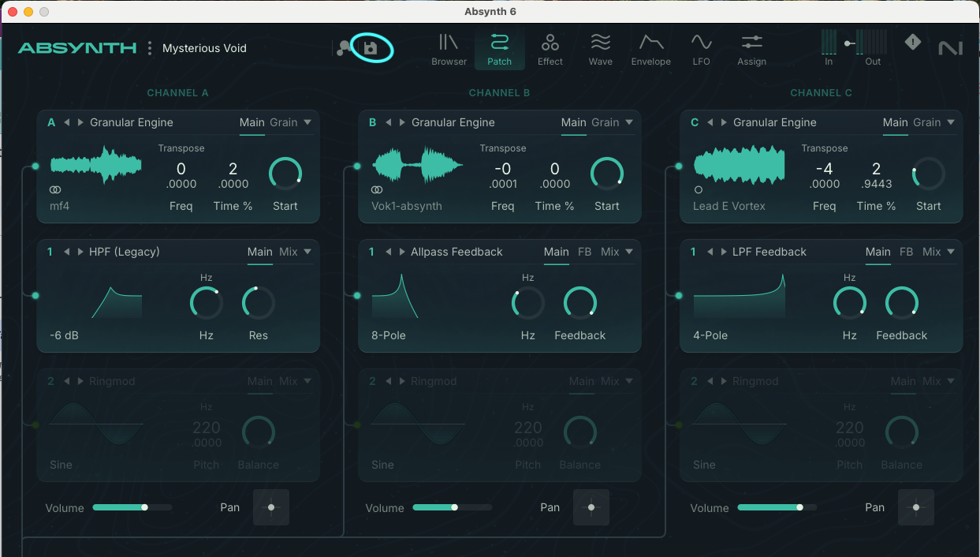
Task: Switch to the Effect view
Action: (x=550, y=49)
